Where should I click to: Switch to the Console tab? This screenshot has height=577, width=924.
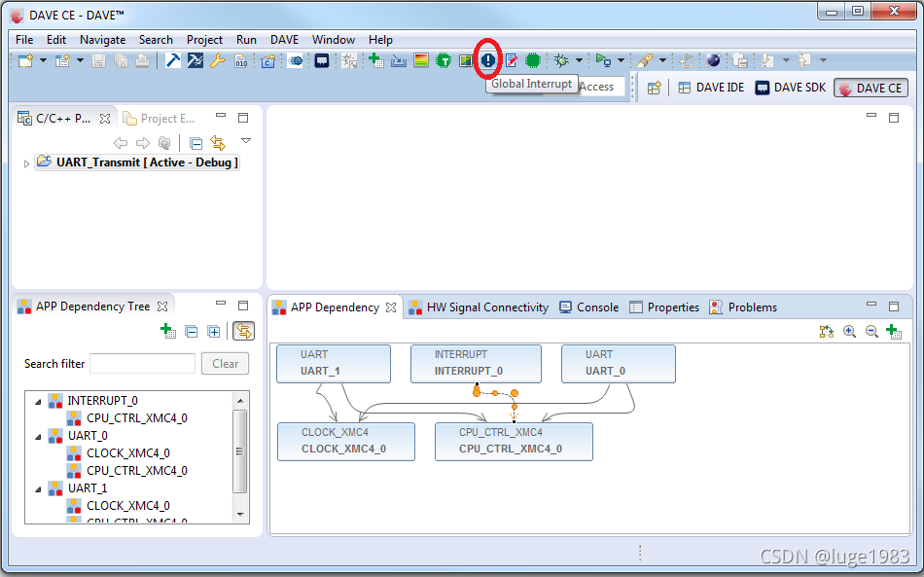(588, 307)
